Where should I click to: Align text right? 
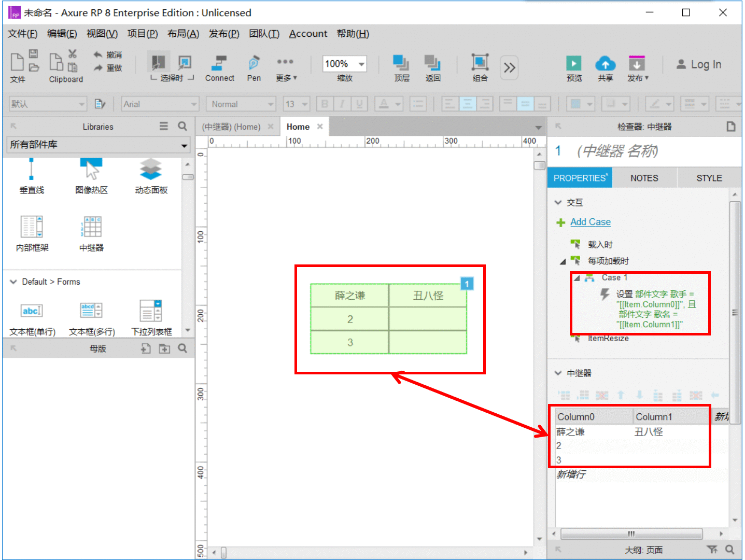(x=485, y=104)
